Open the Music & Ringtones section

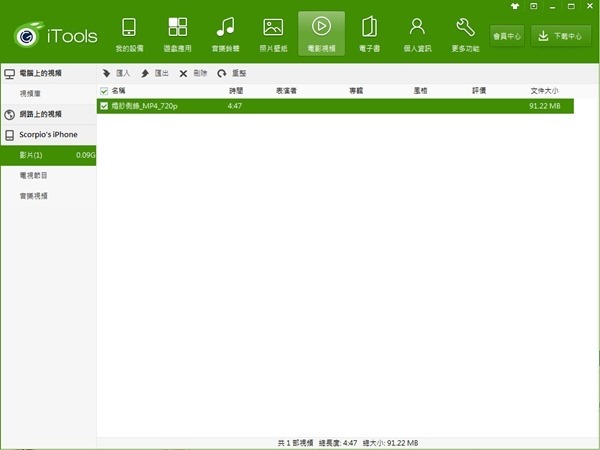pyautogui.click(x=225, y=34)
